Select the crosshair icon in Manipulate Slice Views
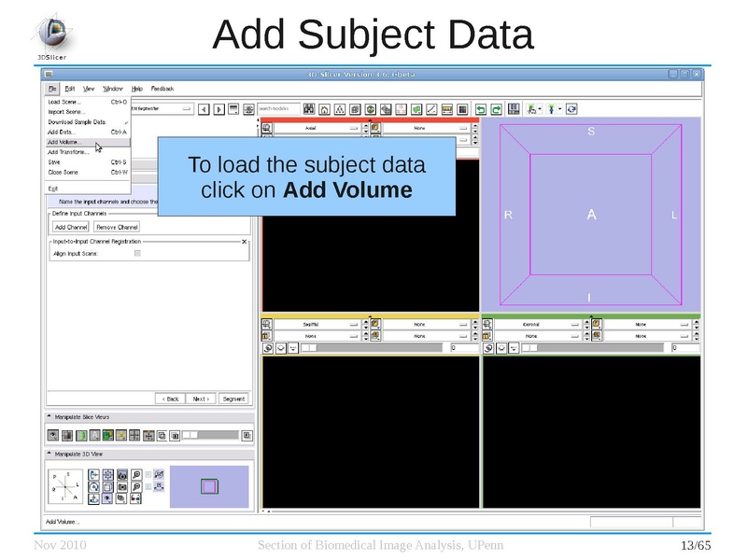This screenshot has height=560, width=747. pyautogui.click(x=148, y=437)
